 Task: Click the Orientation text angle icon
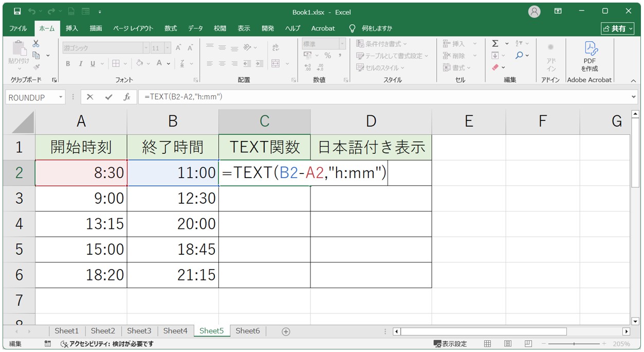tap(248, 47)
